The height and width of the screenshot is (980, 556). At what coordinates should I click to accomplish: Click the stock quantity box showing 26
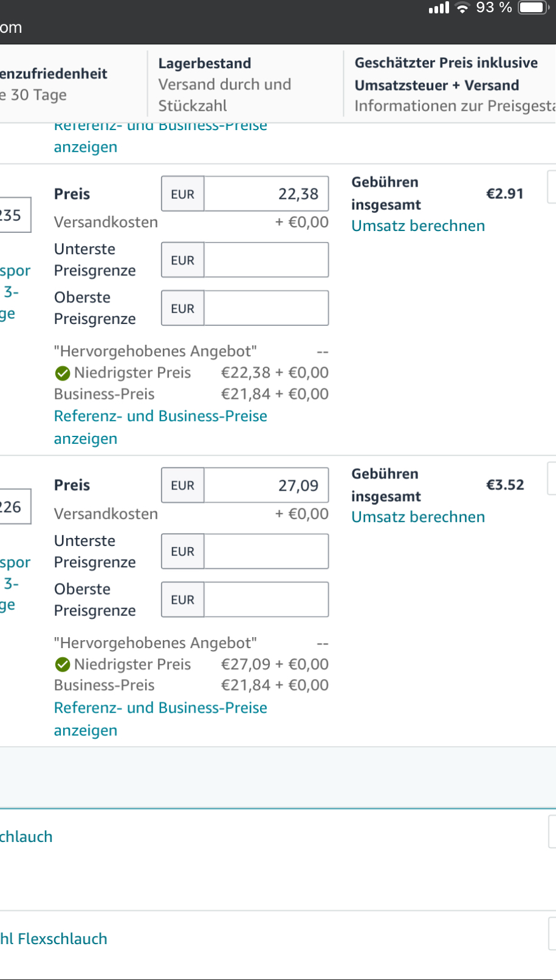[12, 506]
